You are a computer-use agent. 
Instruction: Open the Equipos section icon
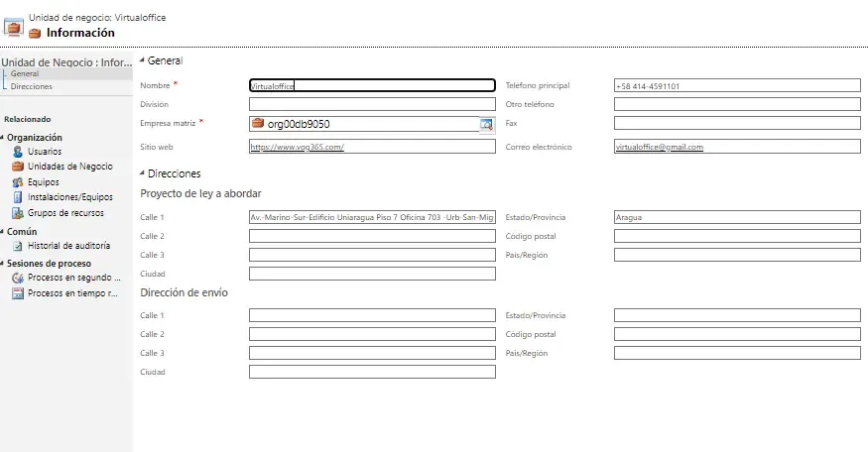[18, 182]
